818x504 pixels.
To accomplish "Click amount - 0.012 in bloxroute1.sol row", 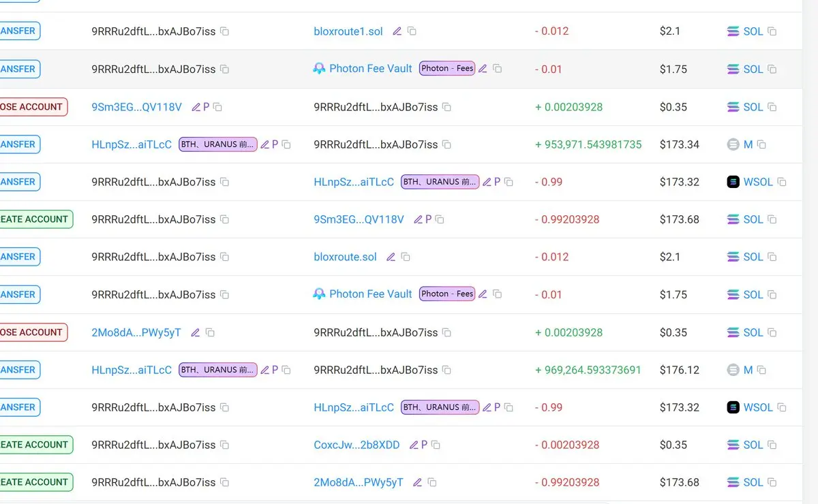I will point(551,31).
